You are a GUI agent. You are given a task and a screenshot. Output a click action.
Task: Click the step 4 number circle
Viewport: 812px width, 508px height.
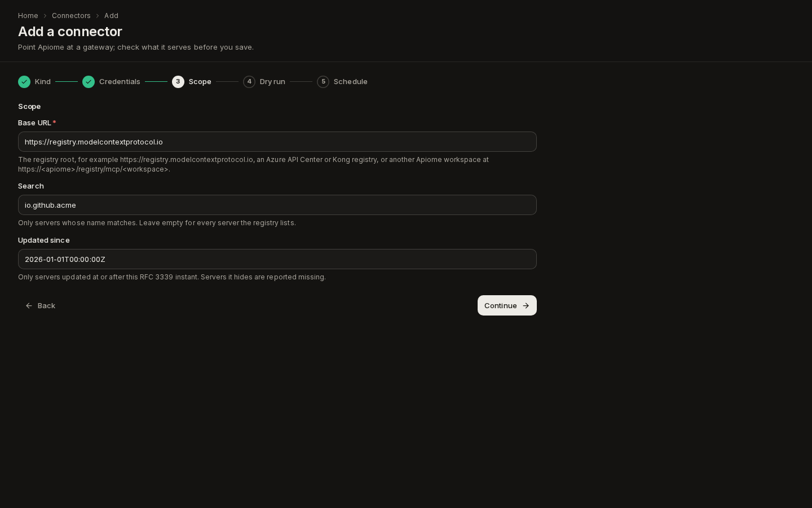tap(249, 82)
